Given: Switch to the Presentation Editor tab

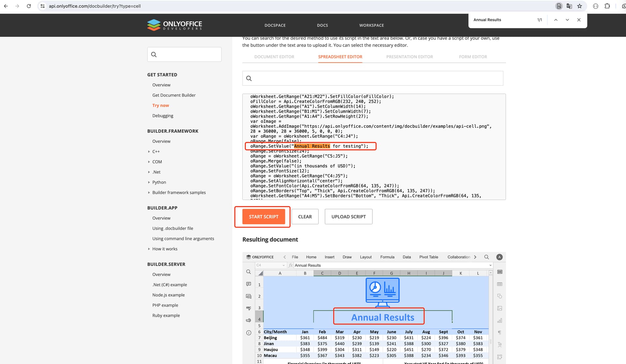Looking at the screenshot, I should click(x=410, y=57).
